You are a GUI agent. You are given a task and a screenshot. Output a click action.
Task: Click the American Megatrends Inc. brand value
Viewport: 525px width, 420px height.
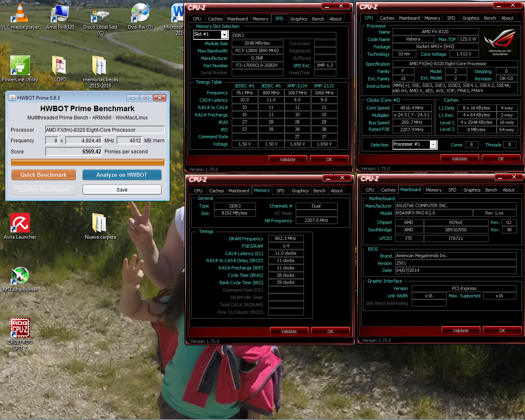456,256
